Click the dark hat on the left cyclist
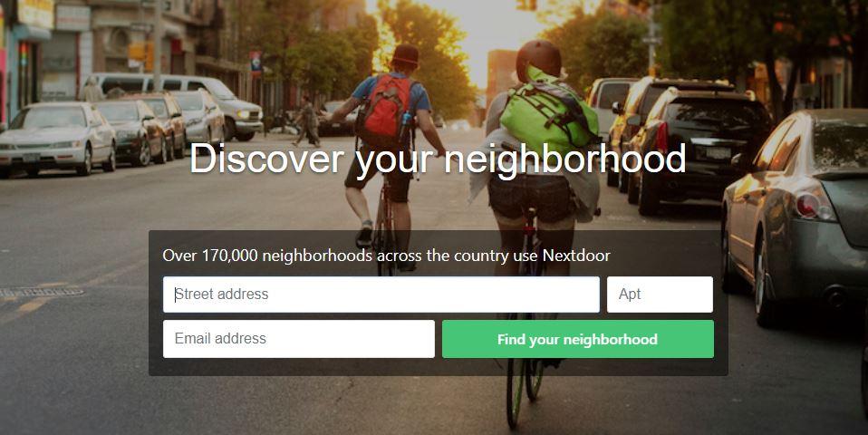 [x=405, y=55]
